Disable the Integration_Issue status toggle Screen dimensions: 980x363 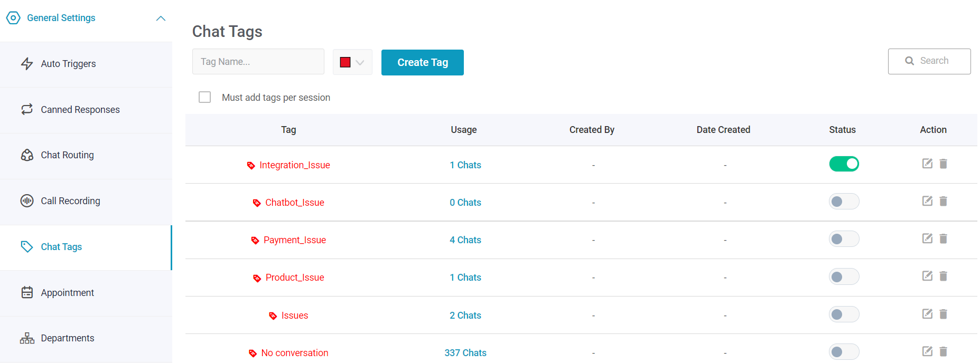point(844,164)
